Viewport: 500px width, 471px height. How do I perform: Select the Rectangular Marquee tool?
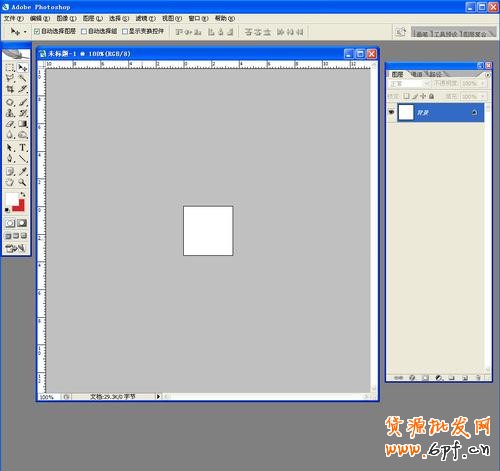point(10,68)
